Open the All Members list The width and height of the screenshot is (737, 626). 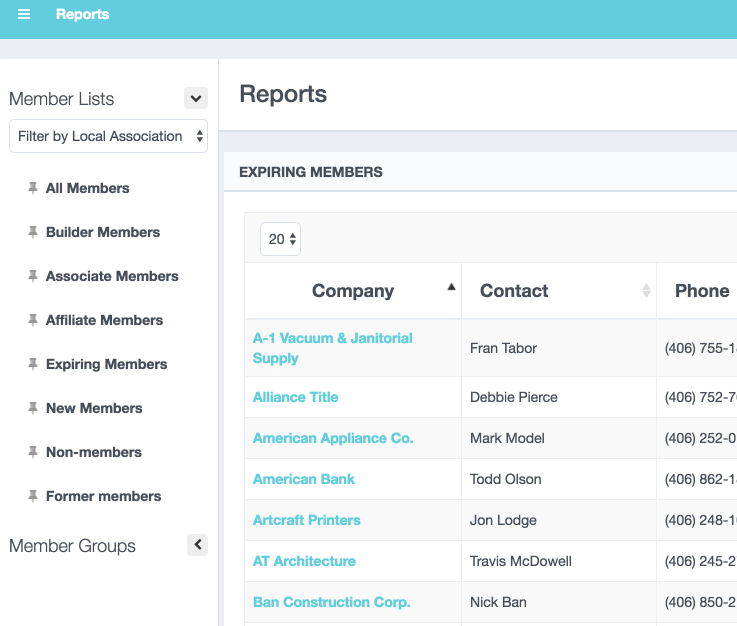pyautogui.click(x=87, y=188)
